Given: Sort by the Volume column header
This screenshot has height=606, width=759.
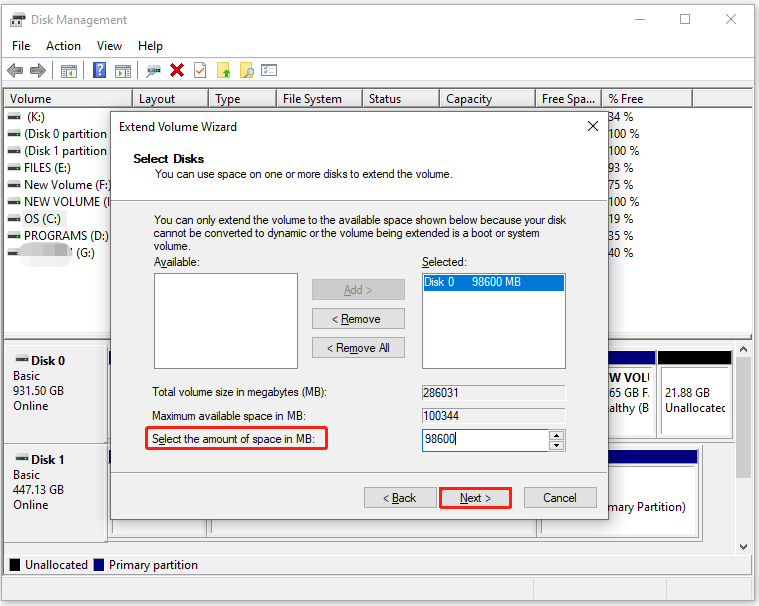Looking at the screenshot, I should (x=68, y=99).
